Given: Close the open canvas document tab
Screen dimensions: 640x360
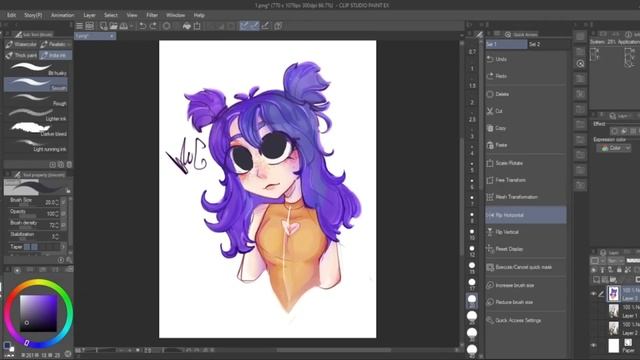Looking at the screenshot, I should point(111,36).
